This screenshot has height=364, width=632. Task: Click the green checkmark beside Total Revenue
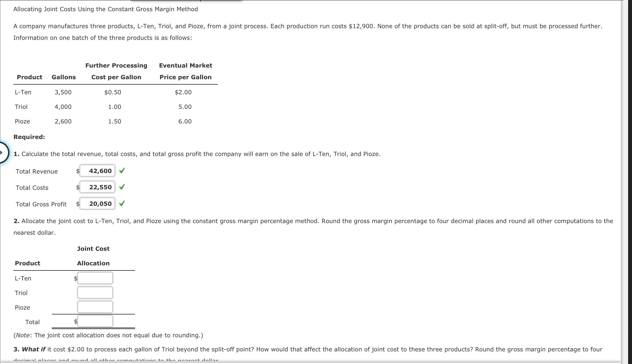[122, 171]
